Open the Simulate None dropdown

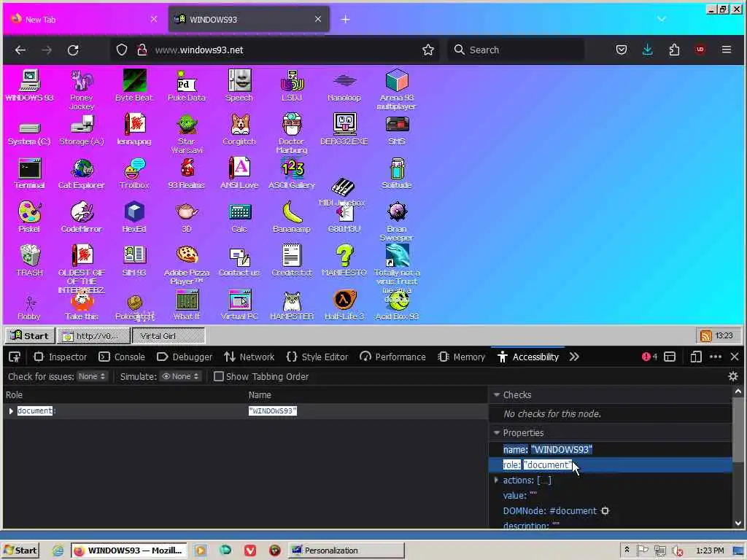(x=180, y=377)
